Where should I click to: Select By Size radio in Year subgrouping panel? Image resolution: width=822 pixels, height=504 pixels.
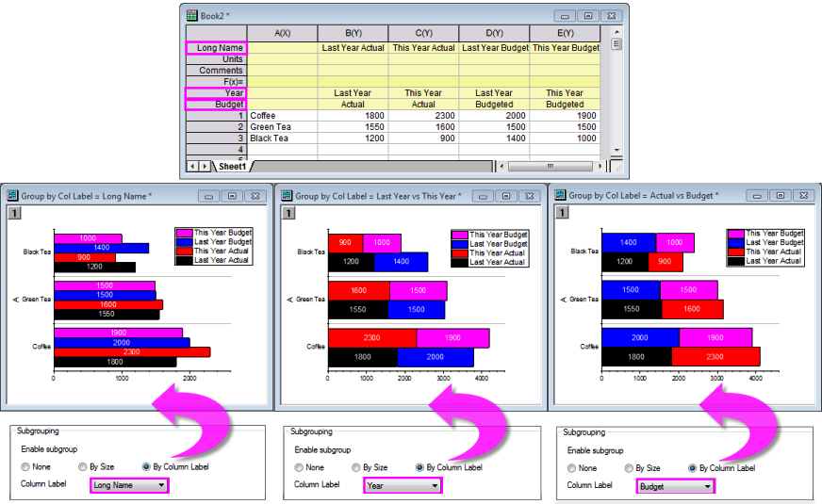[x=356, y=467]
